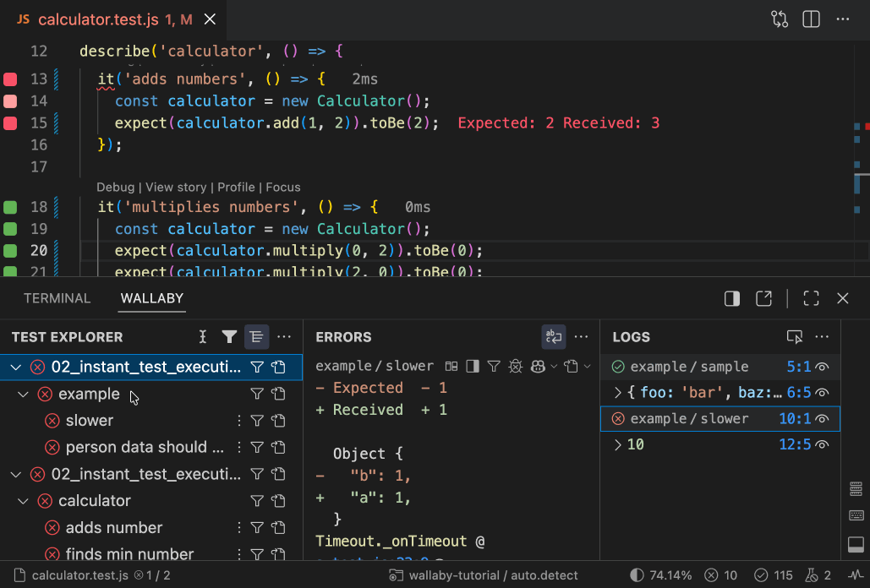Split the editor right
The image size is (870, 588).
(x=811, y=19)
